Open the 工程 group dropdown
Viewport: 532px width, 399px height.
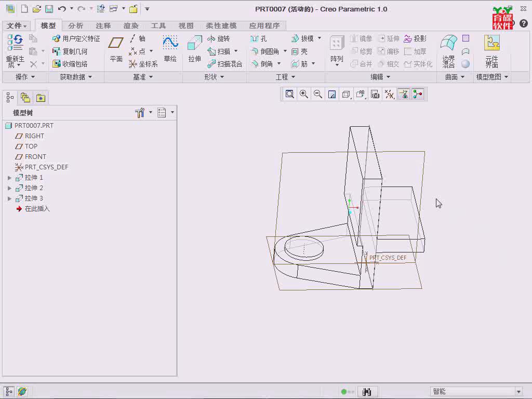[285, 77]
